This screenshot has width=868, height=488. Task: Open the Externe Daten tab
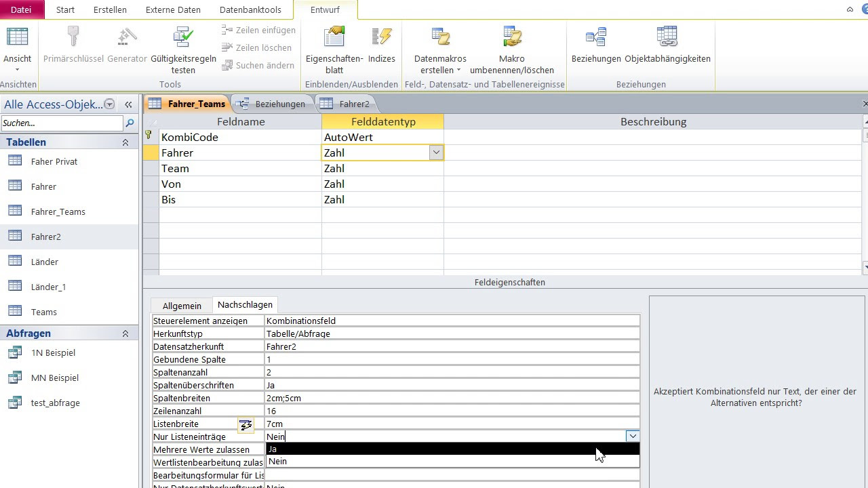[174, 9]
